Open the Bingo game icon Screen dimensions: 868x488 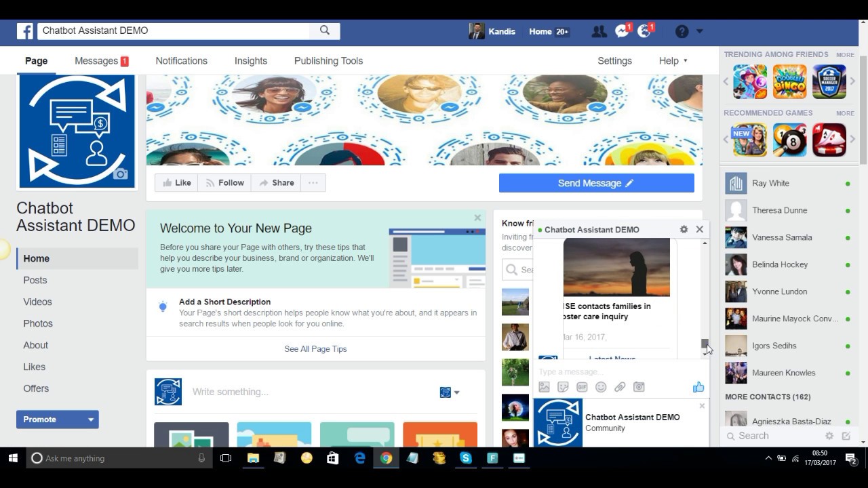789,82
